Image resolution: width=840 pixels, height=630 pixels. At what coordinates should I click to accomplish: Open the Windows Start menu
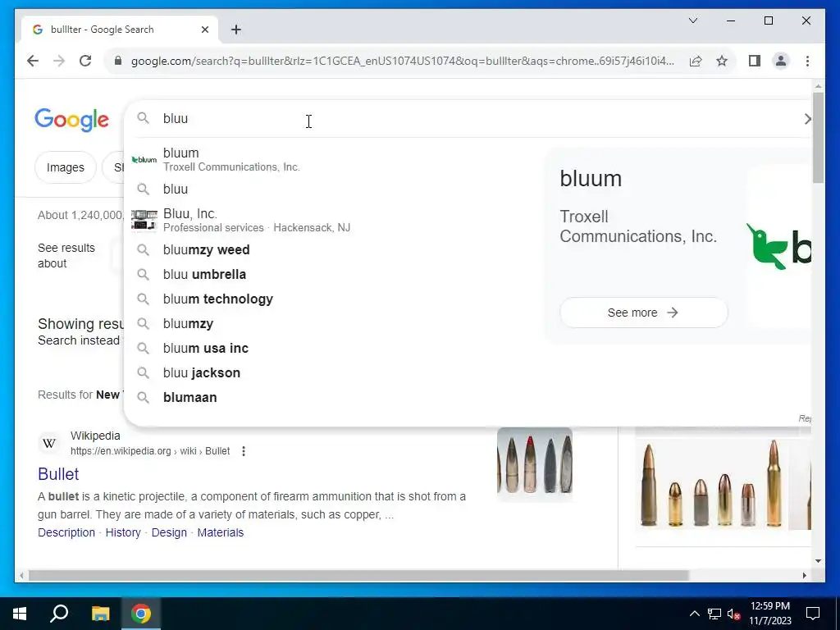[20, 614]
